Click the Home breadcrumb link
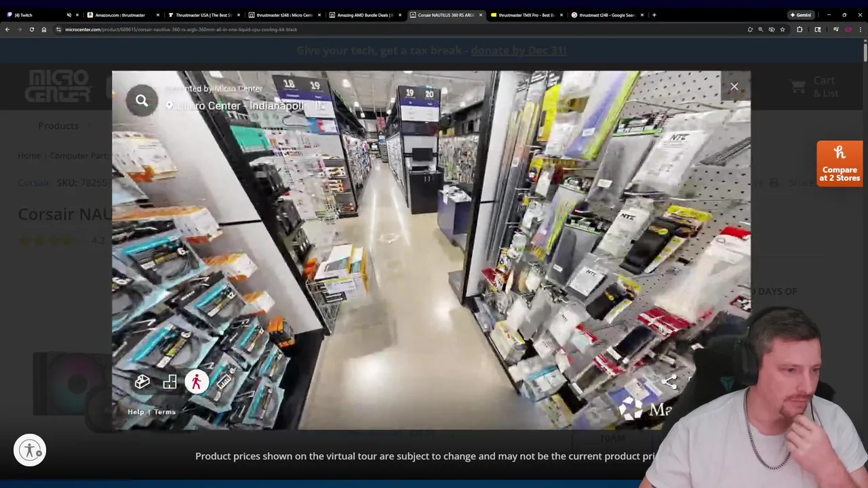868x488 pixels. pyautogui.click(x=29, y=155)
